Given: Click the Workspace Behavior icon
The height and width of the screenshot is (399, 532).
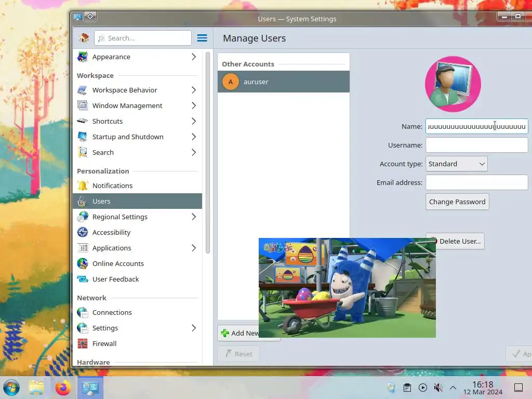Looking at the screenshot, I should coord(83,90).
